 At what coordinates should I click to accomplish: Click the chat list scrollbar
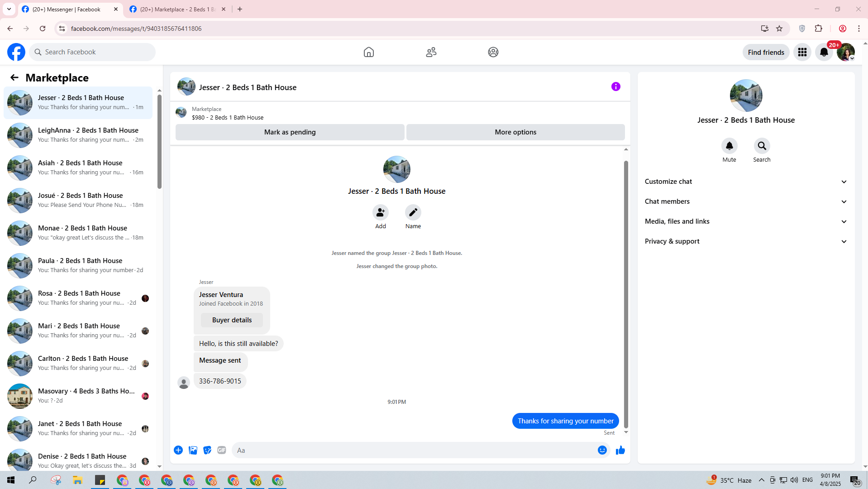[159, 141]
